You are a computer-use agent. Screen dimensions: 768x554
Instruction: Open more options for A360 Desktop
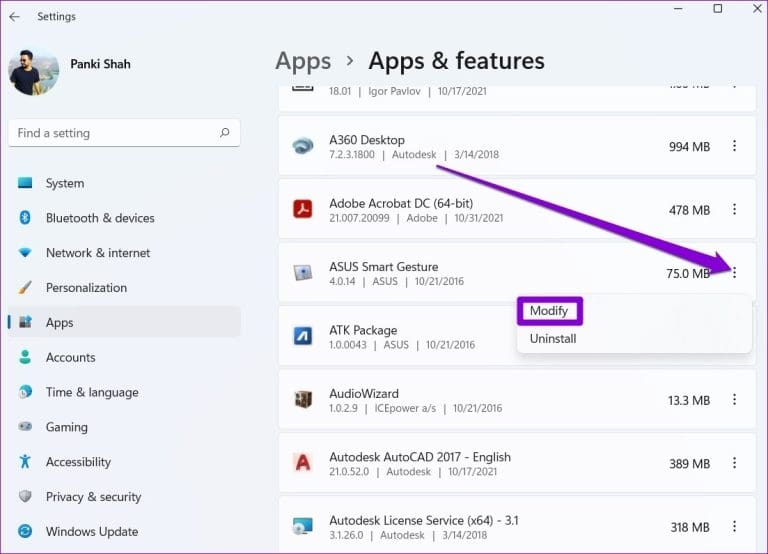[x=734, y=146]
